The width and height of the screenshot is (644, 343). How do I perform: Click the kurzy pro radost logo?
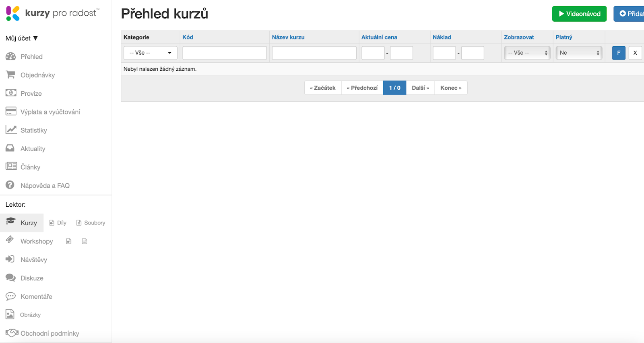[x=53, y=13]
